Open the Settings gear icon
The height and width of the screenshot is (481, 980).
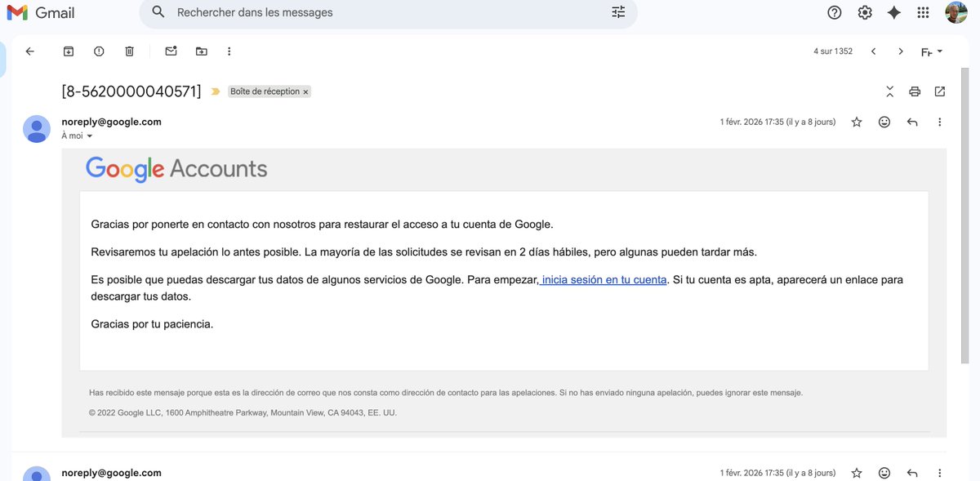(x=865, y=12)
